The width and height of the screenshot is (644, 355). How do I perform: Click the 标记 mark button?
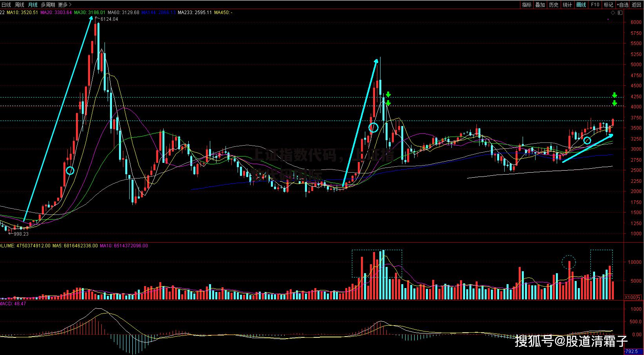click(x=608, y=5)
